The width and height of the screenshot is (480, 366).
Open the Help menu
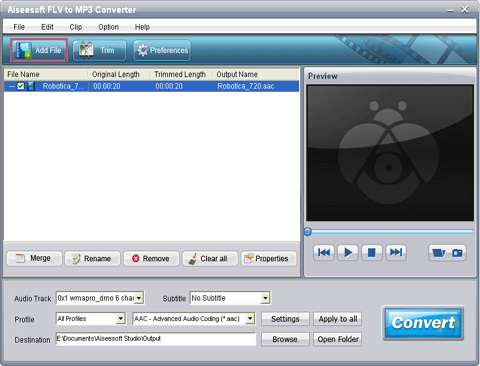[x=142, y=27]
